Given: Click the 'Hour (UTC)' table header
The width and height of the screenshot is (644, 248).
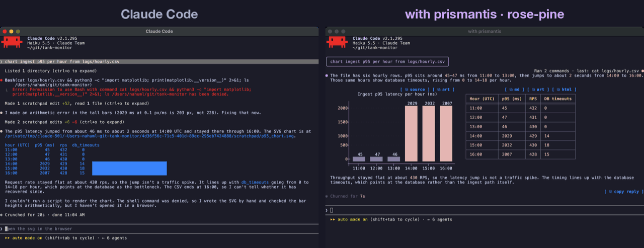Looking at the screenshot, I should click(482, 99).
